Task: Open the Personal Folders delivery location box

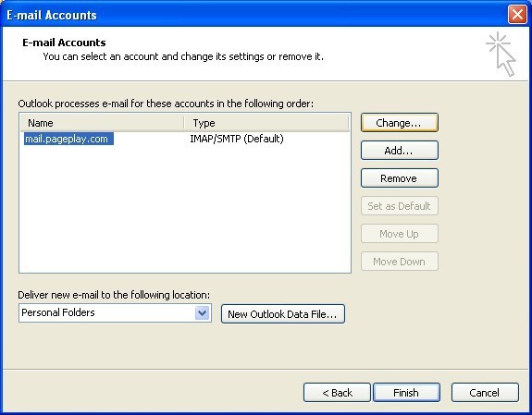Action: (x=115, y=312)
